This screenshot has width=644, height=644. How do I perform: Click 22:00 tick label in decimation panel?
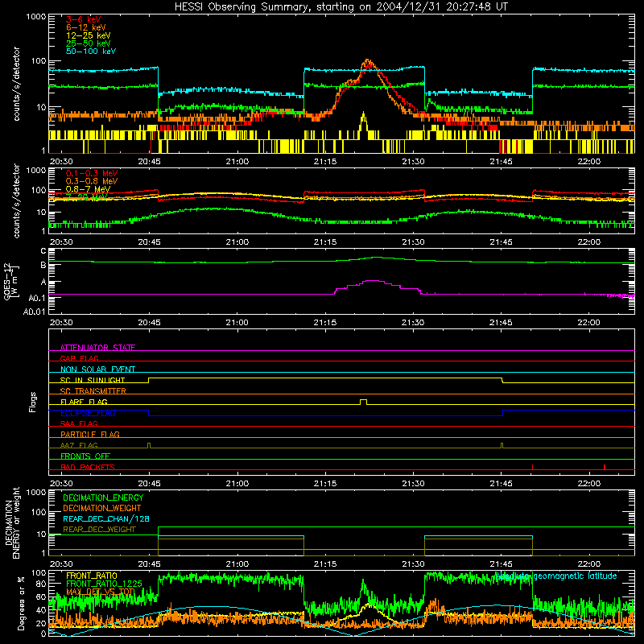[588, 564]
